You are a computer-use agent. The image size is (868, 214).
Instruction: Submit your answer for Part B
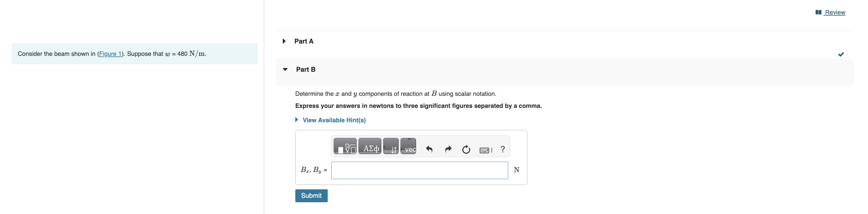pyautogui.click(x=311, y=195)
